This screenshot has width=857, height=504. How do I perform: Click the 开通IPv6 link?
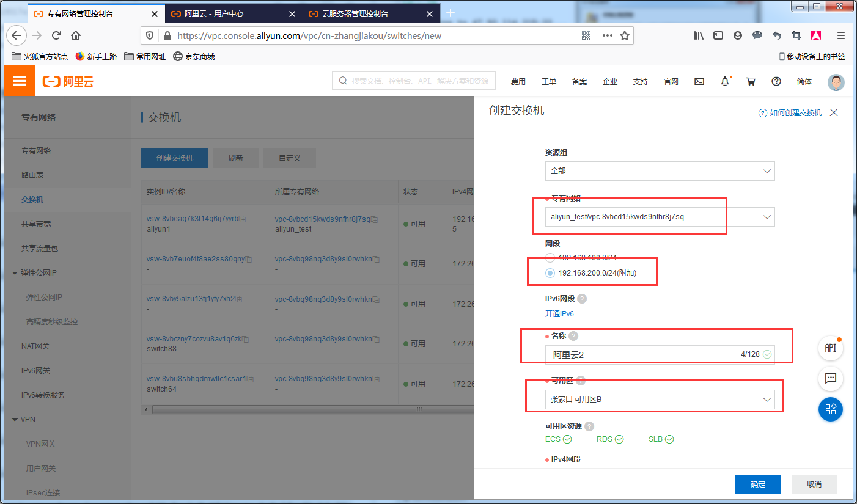click(x=559, y=314)
